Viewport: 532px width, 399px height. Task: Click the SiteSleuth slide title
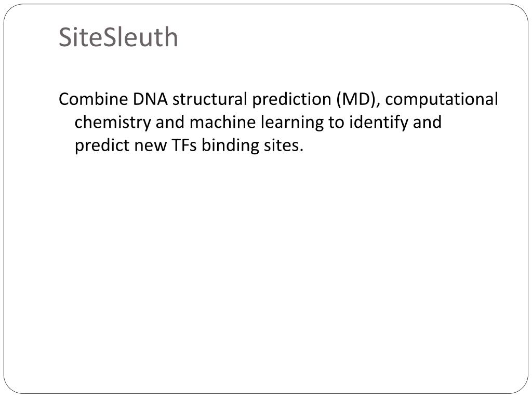pyautogui.click(x=118, y=37)
